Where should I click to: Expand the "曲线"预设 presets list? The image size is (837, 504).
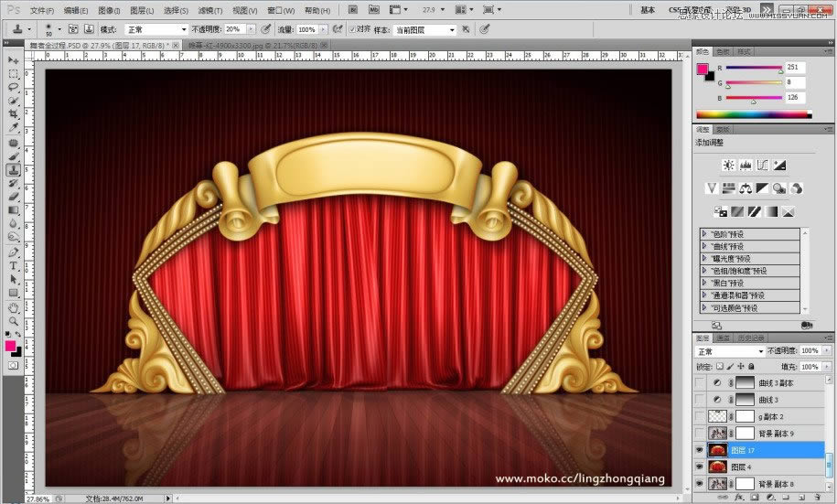point(704,246)
